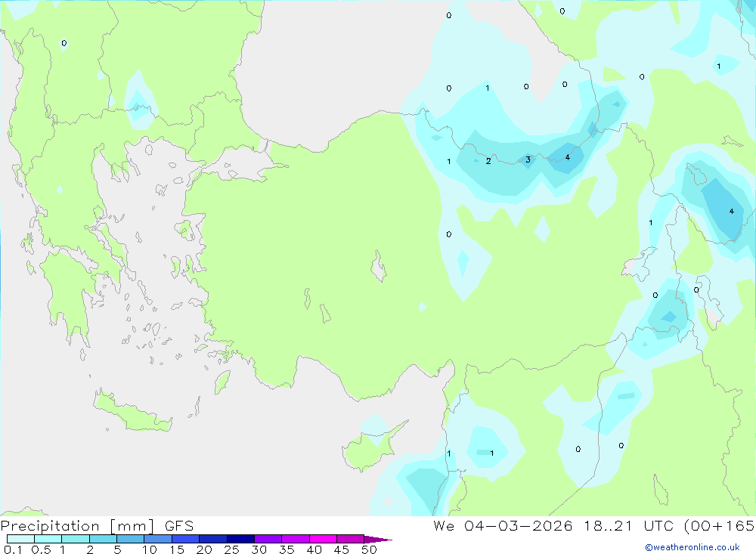Screen dimensions: 756x554
Task: Click the 20–25 mm dark blue swatch
Action: (212, 539)
